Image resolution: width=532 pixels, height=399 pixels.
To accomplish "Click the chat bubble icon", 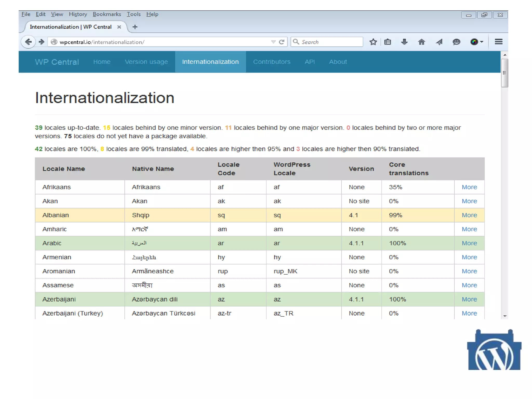I will tap(456, 42).
